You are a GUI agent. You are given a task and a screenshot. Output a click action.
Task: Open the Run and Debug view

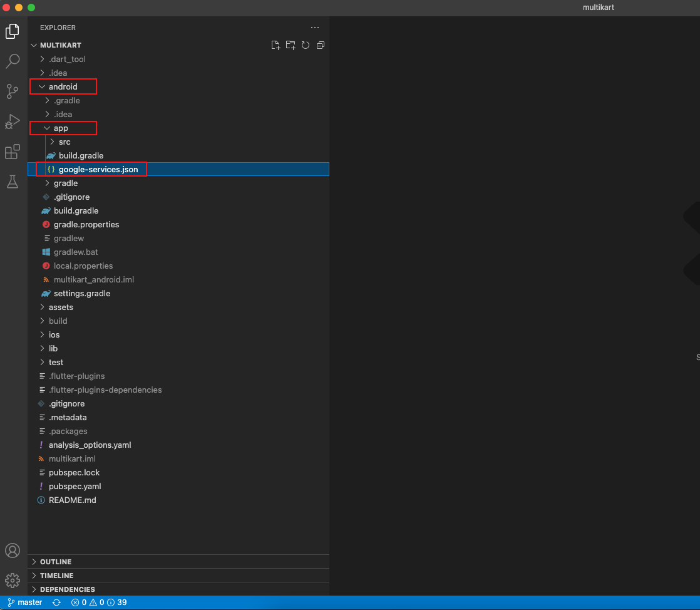(x=13, y=121)
